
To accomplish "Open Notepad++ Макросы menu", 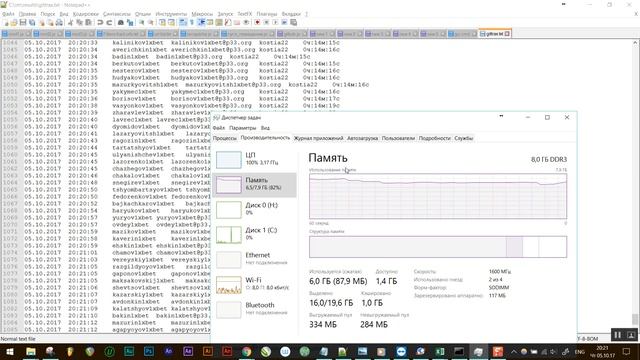I will click(x=202, y=14).
